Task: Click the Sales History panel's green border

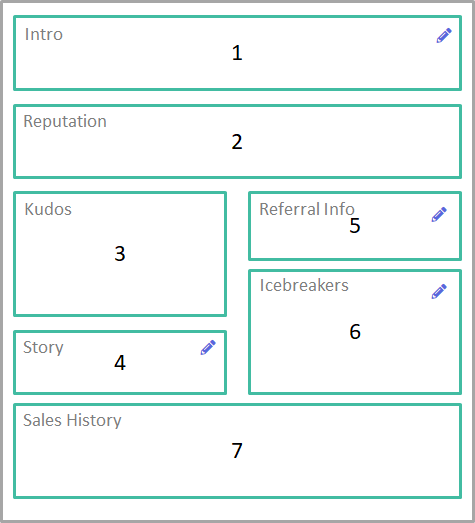Action: click(x=238, y=405)
